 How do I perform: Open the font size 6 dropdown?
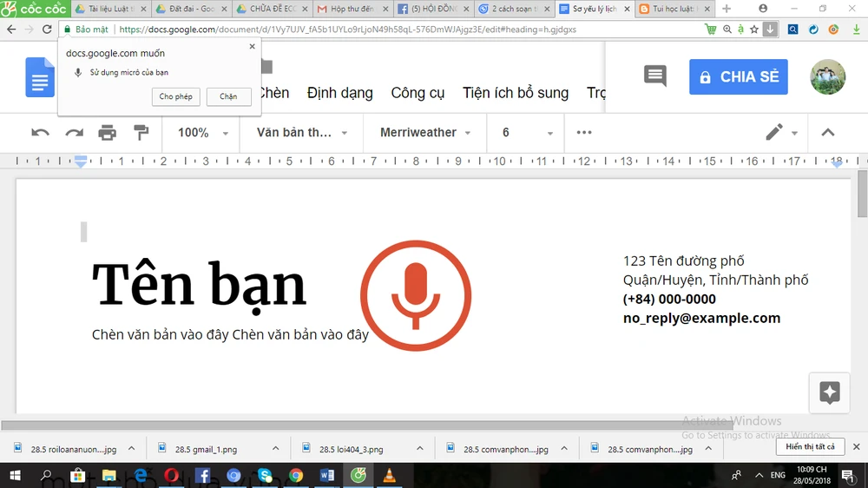coord(527,133)
